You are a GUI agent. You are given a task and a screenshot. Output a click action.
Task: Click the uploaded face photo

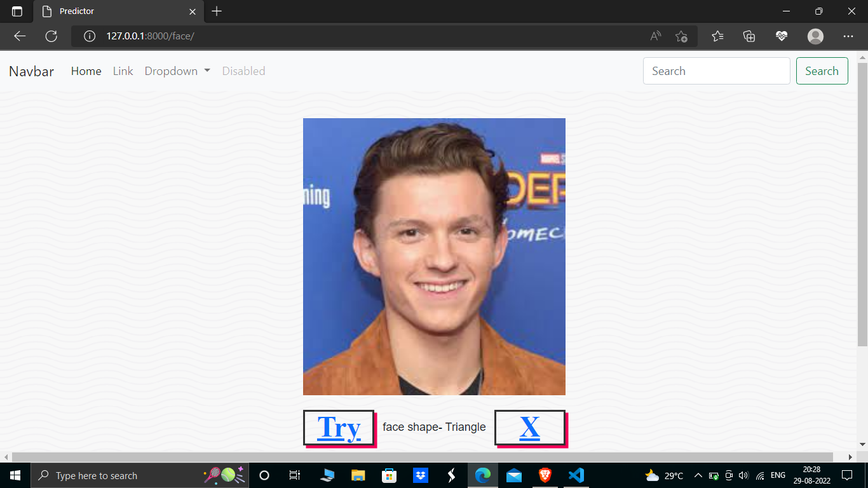click(x=434, y=257)
